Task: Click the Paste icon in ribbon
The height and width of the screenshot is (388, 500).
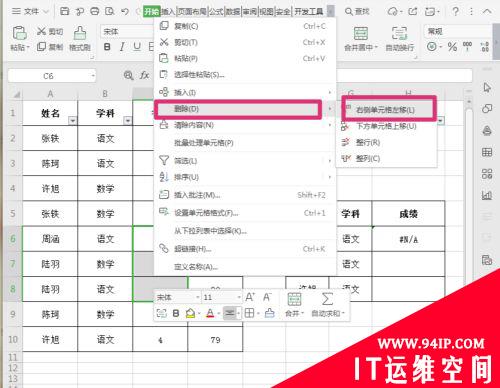Action: click(19, 33)
